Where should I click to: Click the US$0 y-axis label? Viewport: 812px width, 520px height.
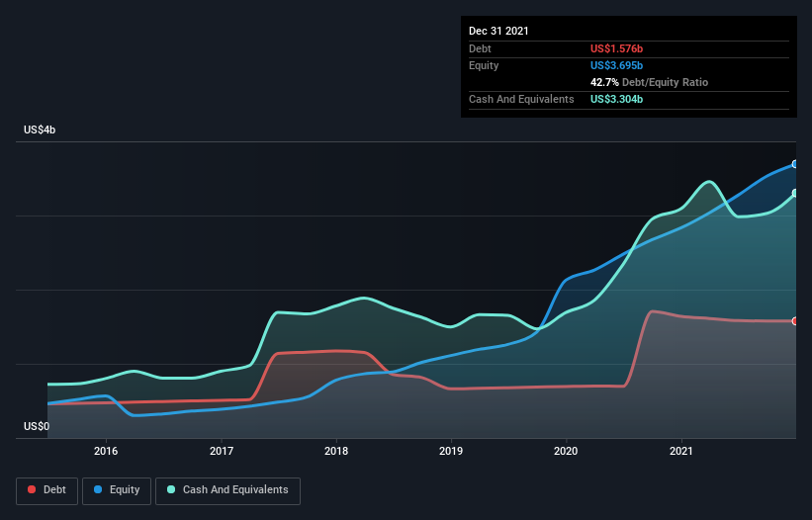(x=37, y=426)
